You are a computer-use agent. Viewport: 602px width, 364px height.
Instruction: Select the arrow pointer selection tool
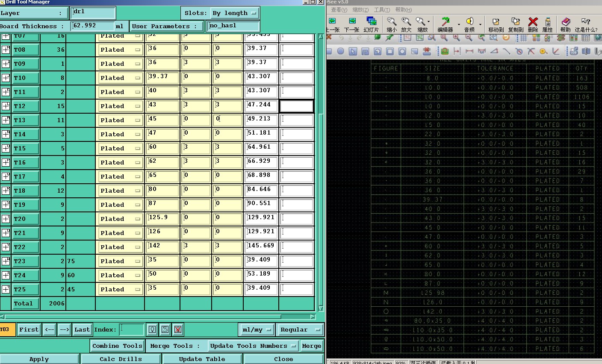click(x=353, y=51)
